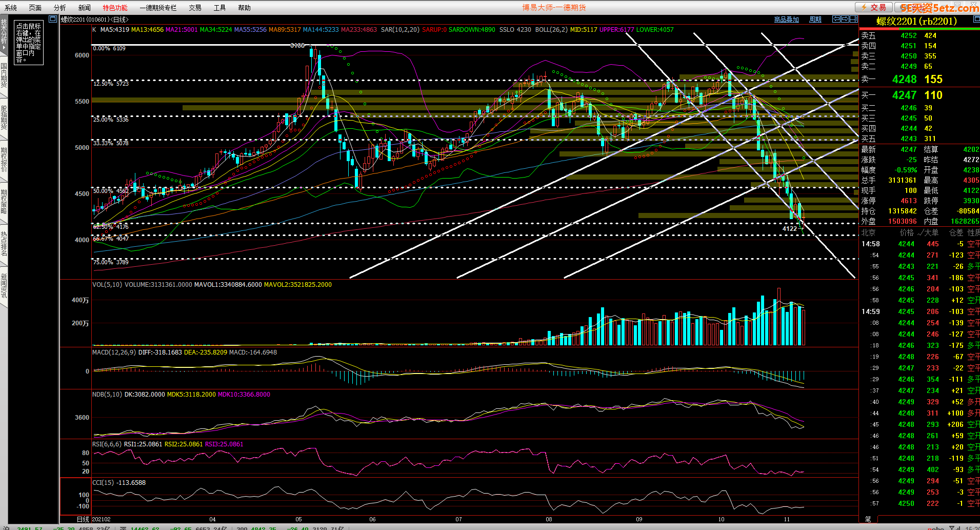Open the 页面 menu
Viewport: 980px width, 530px height.
pyautogui.click(x=35, y=8)
